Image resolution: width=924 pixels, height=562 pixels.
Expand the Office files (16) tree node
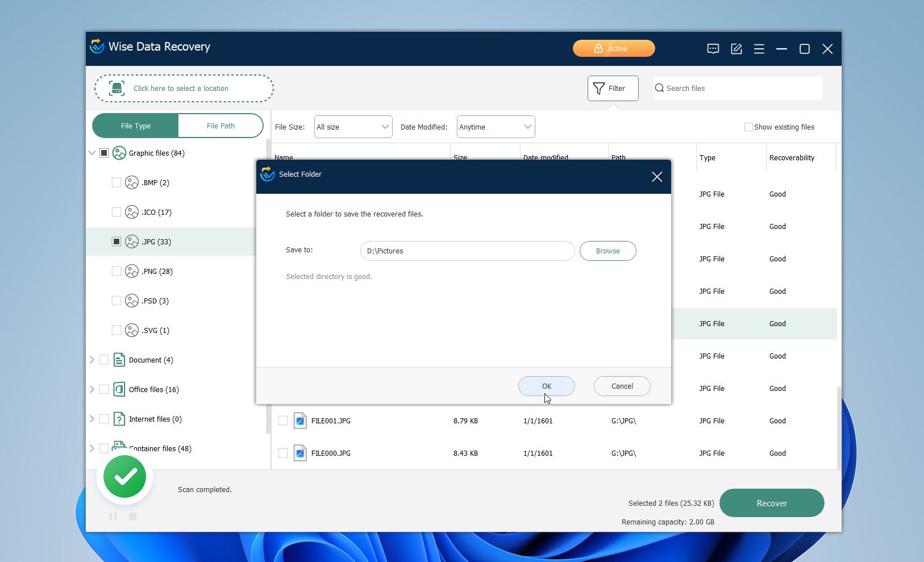91,389
